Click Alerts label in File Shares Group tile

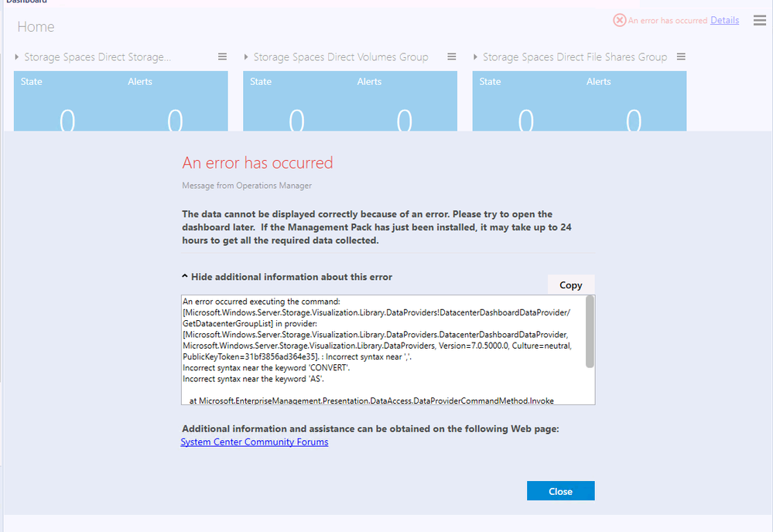coord(598,82)
